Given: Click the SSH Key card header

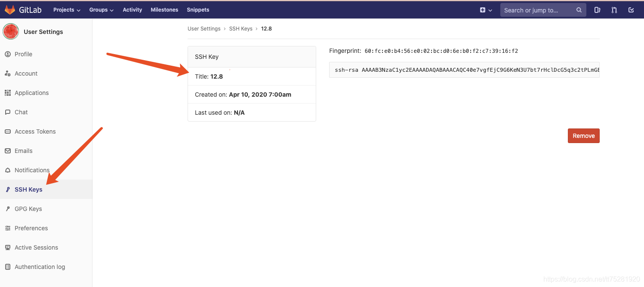Looking at the screenshot, I should (252, 57).
